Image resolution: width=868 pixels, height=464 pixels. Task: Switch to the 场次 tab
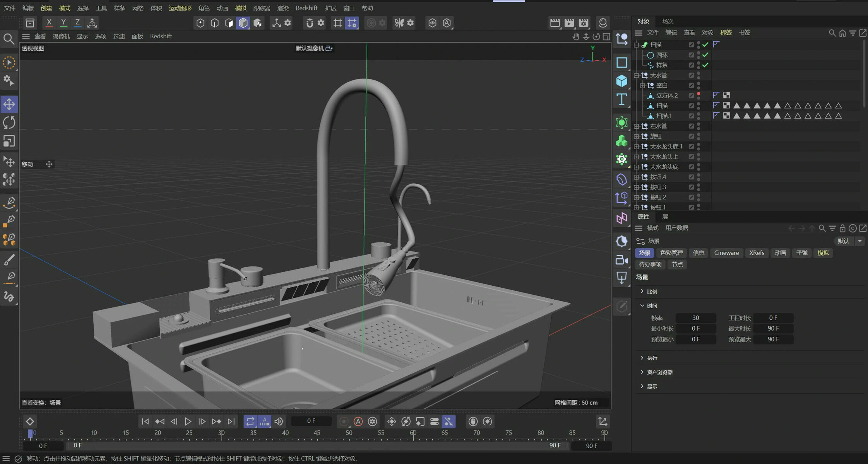tap(668, 21)
